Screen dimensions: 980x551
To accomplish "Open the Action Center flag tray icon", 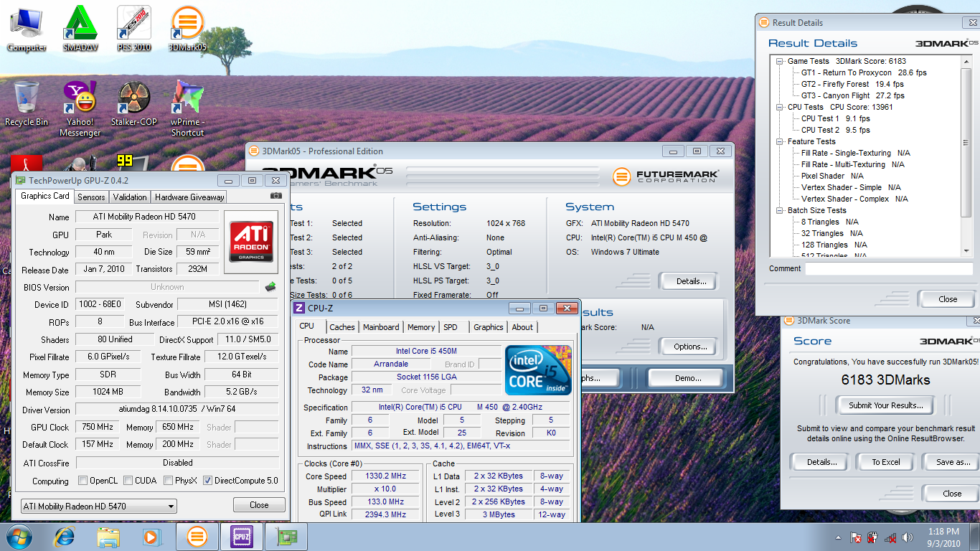I will pos(856,537).
